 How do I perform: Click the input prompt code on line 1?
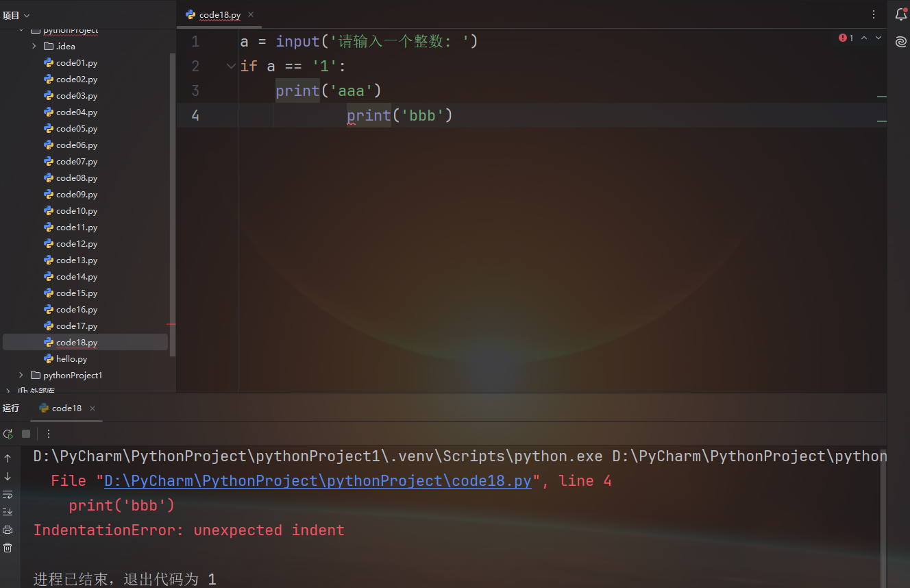(x=359, y=42)
